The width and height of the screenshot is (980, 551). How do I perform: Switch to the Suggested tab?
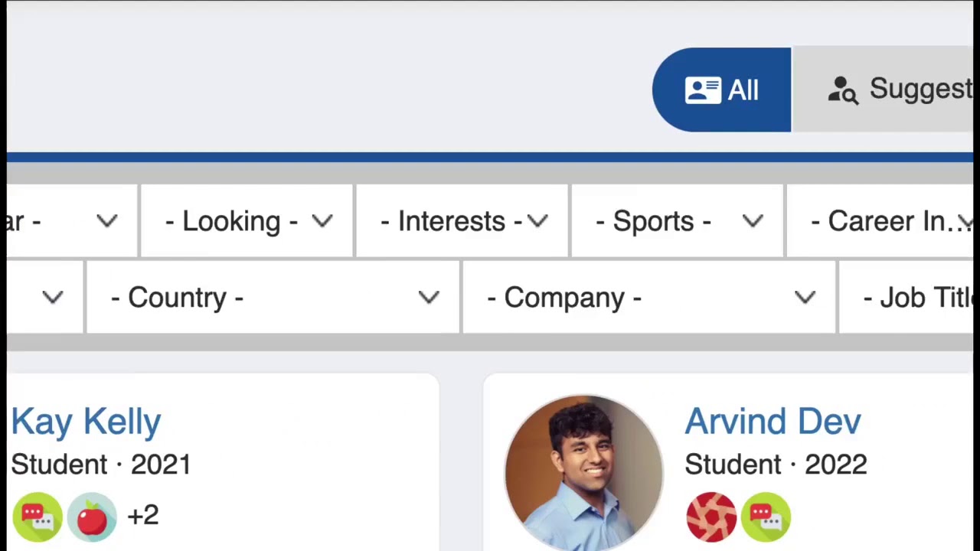(x=919, y=90)
